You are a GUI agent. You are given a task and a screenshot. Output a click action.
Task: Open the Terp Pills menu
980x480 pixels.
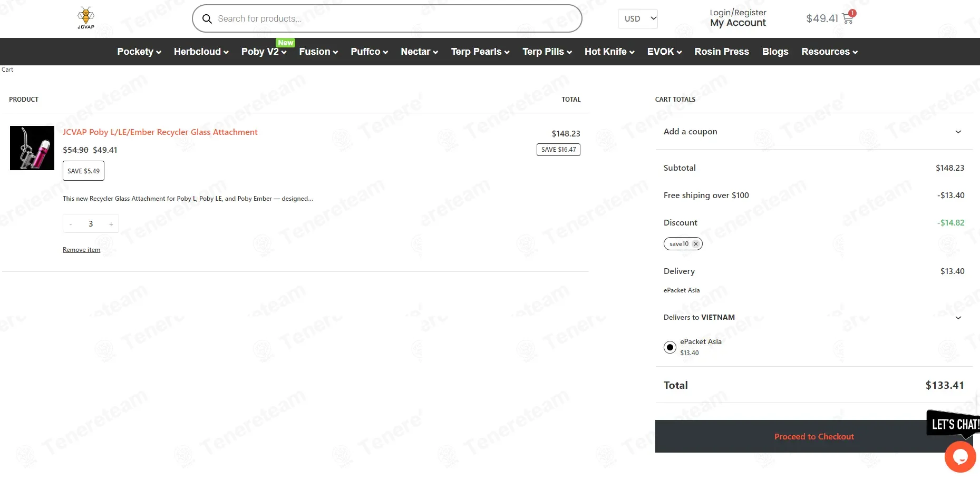point(547,52)
